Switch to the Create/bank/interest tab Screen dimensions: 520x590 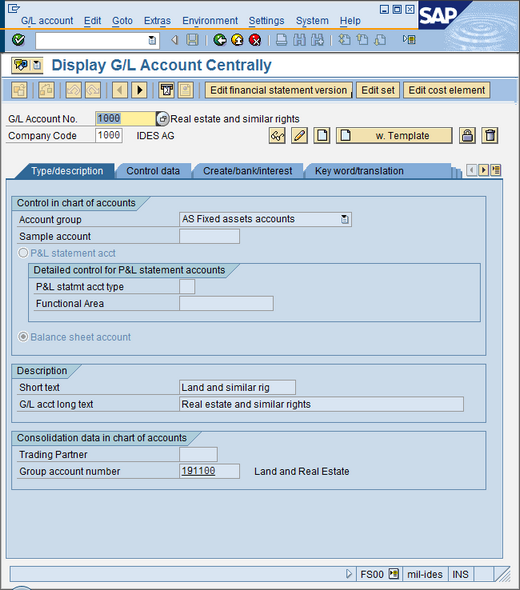[248, 171]
